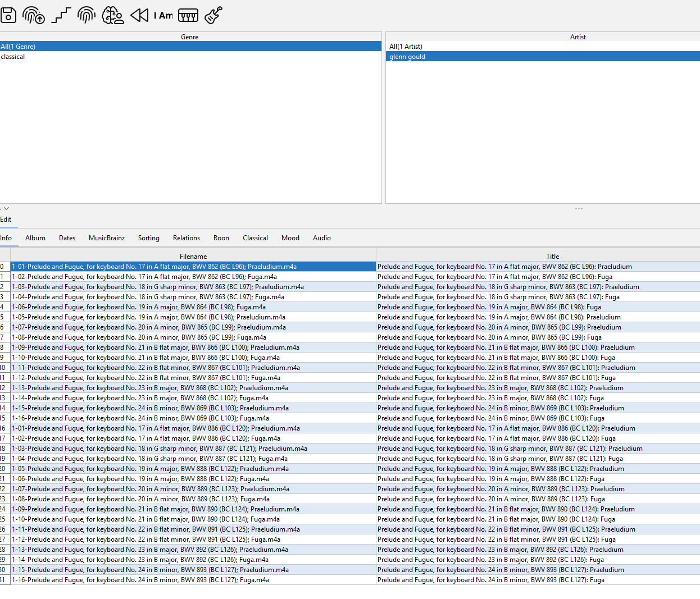The height and width of the screenshot is (599, 700).
Task: Click the Genre column header
Action: click(x=190, y=36)
